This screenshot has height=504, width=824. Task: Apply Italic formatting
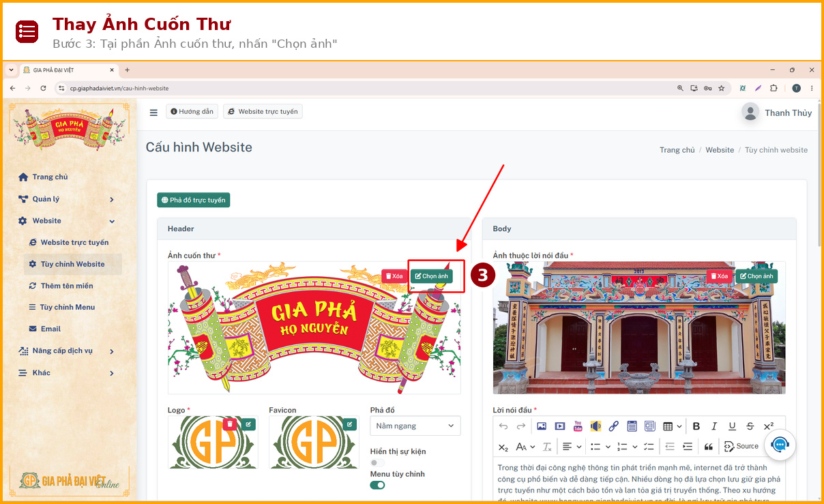tap(714, 426)
